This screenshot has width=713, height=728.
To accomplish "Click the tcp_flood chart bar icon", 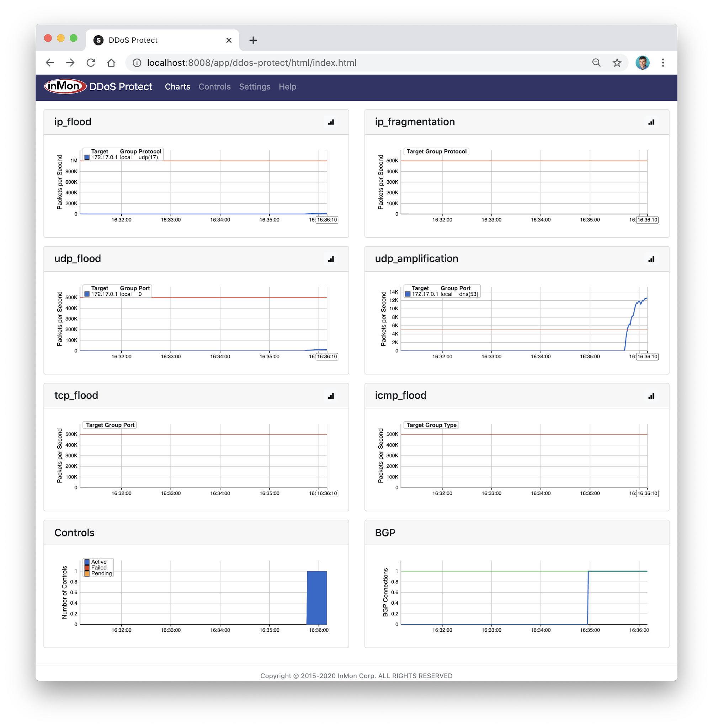I will [331, 396].
